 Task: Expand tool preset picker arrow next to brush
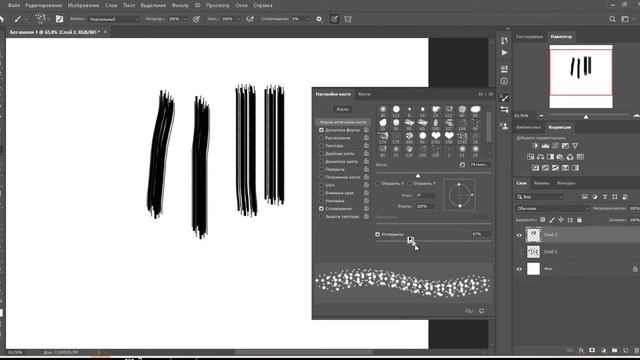click(x=27, y=19)
